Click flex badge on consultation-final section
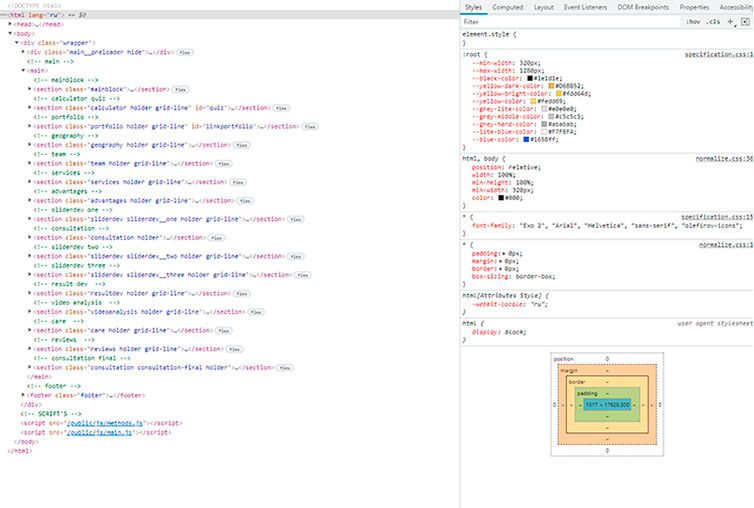 pyautogui.click(x=285, y=368)
